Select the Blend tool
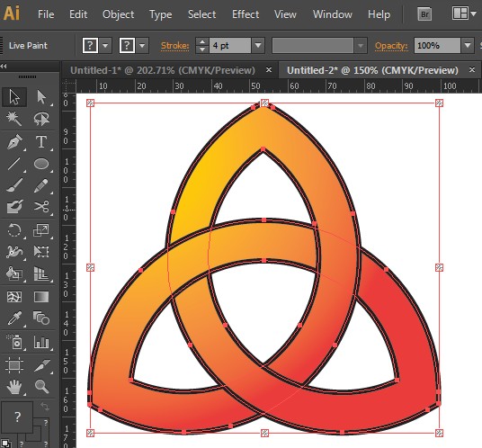 tap(41, 318)
